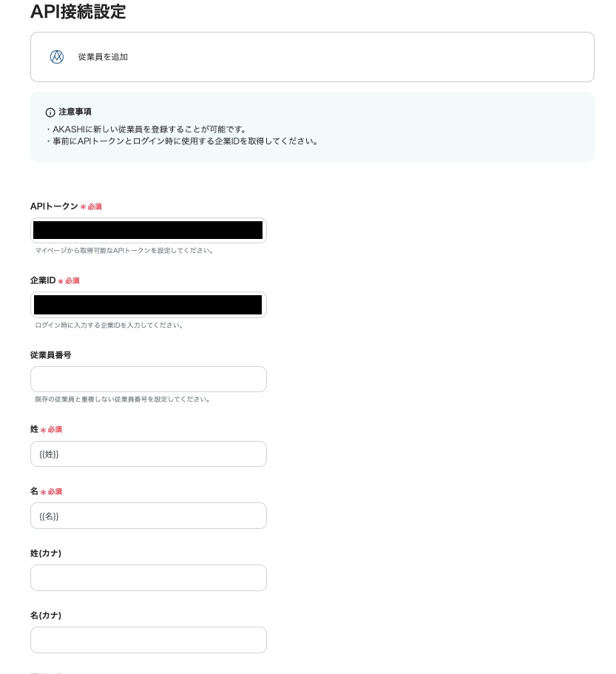This screenshot has width=616, height=674.
Task: Click the 従業員番号 input field
Action: click(x=148, y=379)
